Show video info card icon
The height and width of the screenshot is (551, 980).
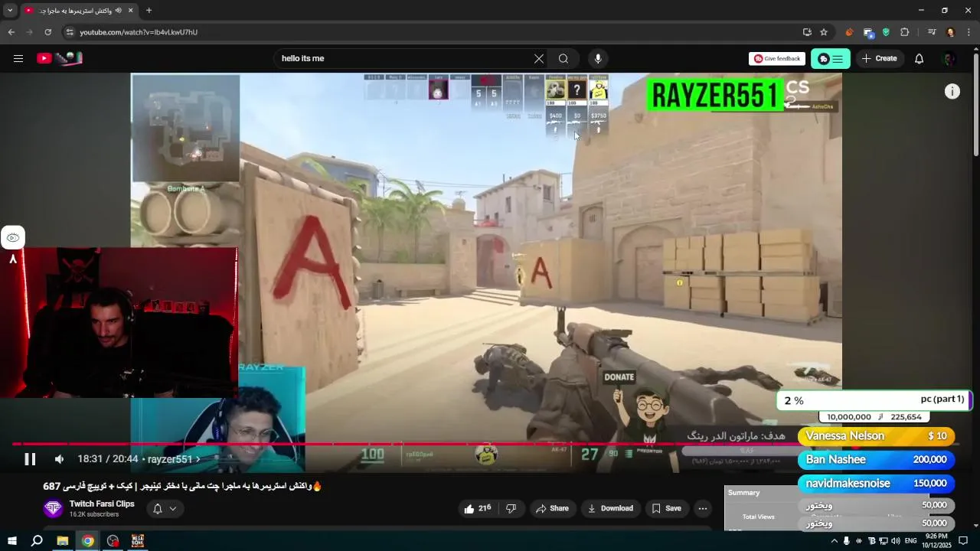[x=952, y=92]
